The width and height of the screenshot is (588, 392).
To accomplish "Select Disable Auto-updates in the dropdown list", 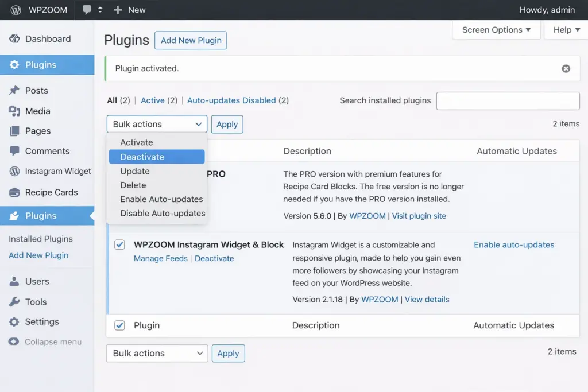I will [163, 213].
